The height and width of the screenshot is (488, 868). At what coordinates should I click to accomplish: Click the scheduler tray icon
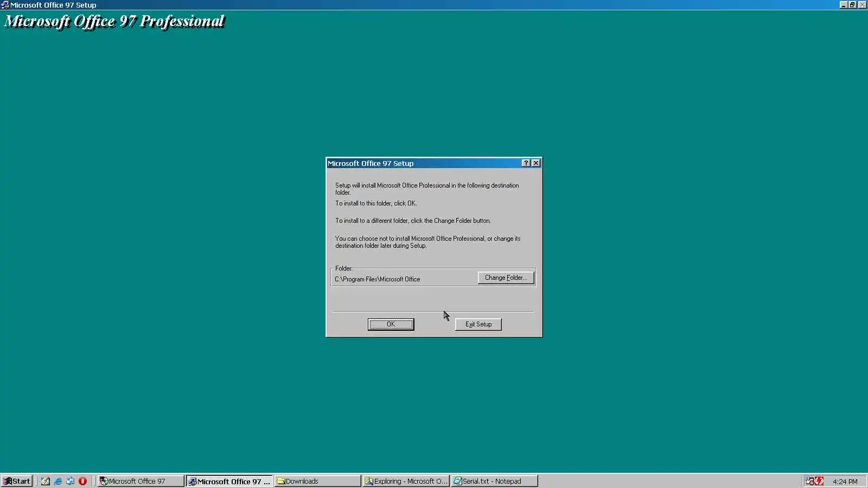pos(809,481)
